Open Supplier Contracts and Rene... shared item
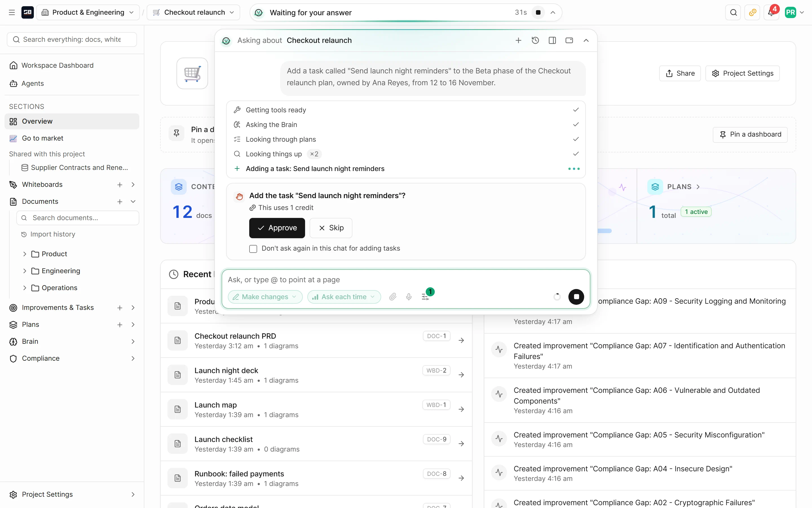 (x=79, y=167)
